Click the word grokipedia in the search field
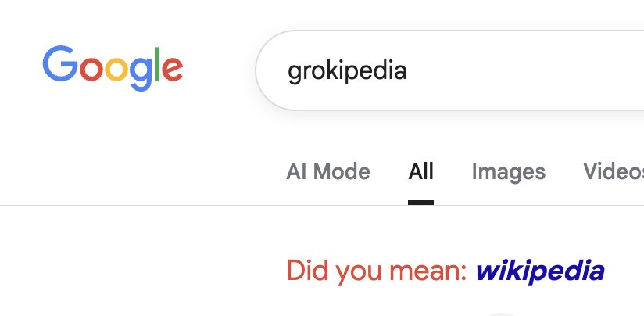The height and width of the screenshot is (316, 644). (x=347, y=71)
